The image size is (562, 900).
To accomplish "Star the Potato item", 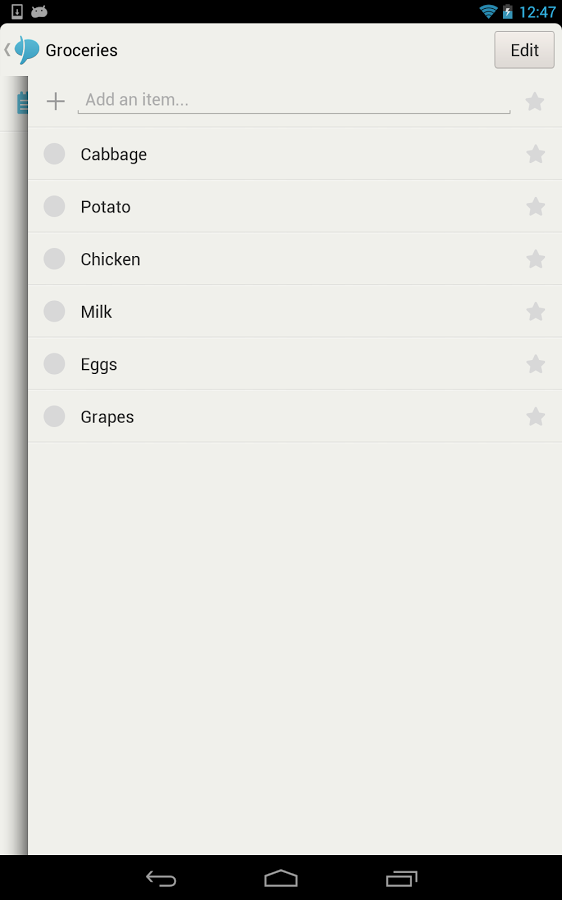I will [535, 207].
